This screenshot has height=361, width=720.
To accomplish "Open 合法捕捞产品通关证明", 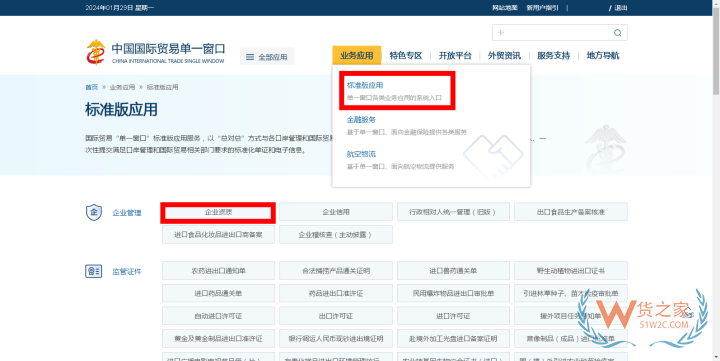I will click(x=336, y=271).
